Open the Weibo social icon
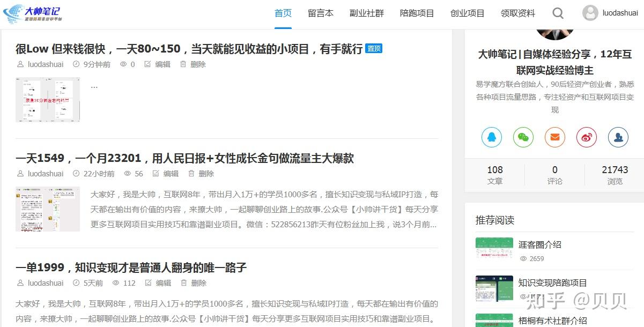 point(587,137)
